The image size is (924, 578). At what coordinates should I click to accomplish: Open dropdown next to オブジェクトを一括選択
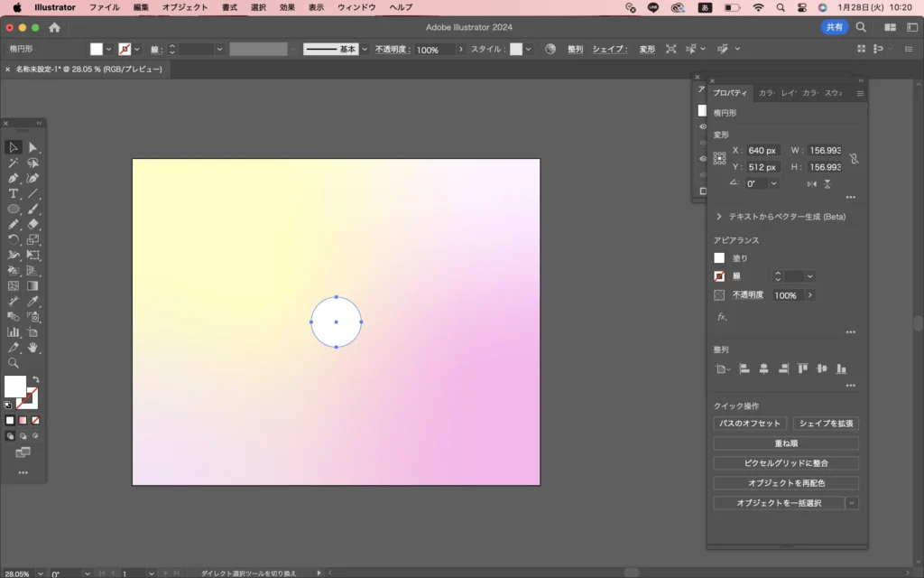click(852, 503)
